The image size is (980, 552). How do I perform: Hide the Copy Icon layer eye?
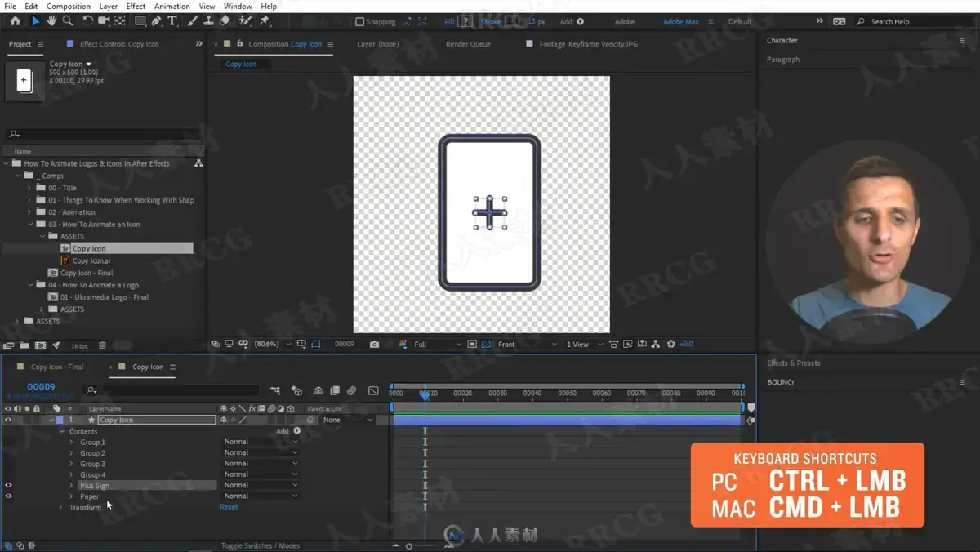[x=8, y=420]
